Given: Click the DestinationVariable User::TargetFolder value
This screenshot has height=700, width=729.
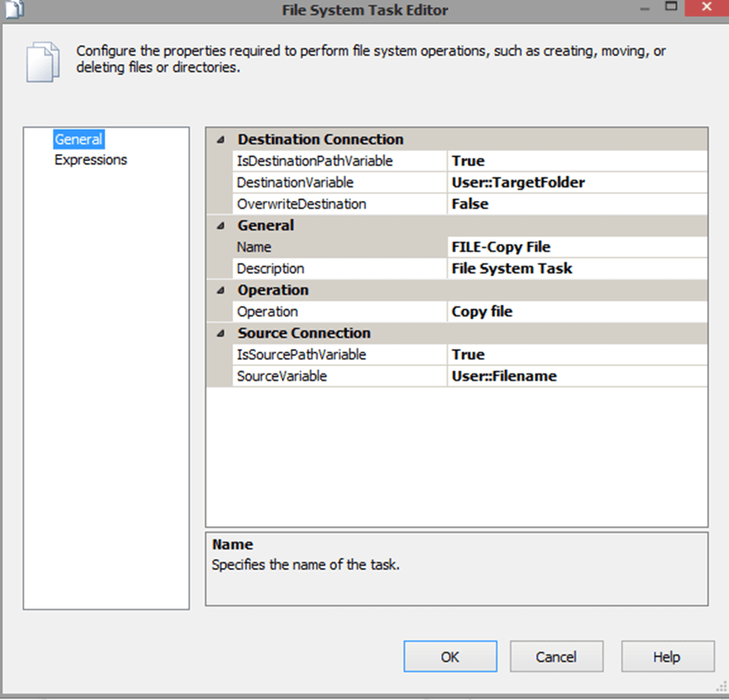Looking at the screenshot, I should tap(576, 182).
